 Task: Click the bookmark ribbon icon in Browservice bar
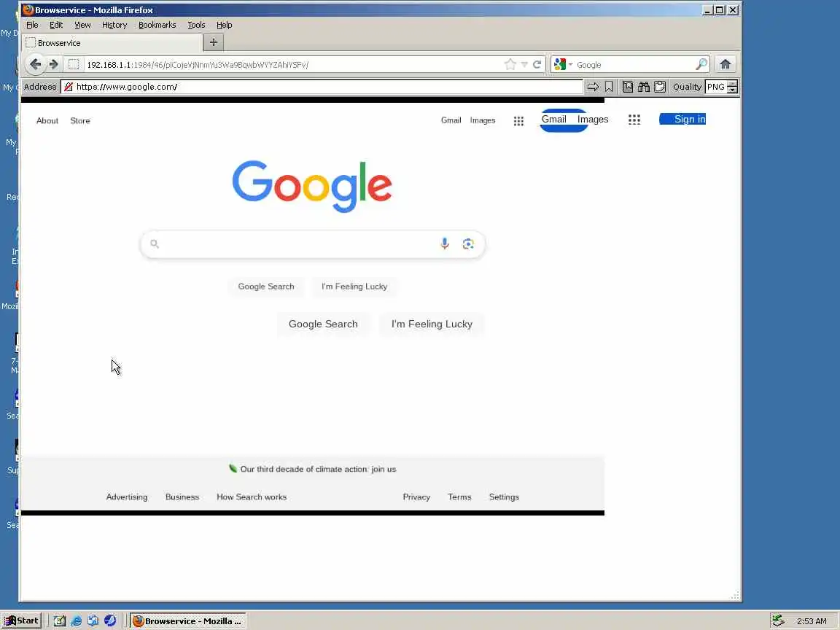609,87
